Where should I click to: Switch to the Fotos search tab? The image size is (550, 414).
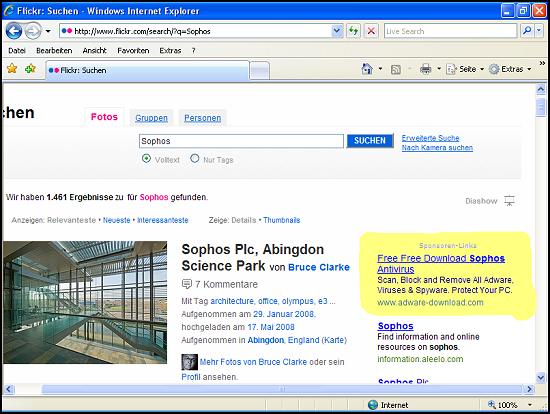click(x=104, y=117)
